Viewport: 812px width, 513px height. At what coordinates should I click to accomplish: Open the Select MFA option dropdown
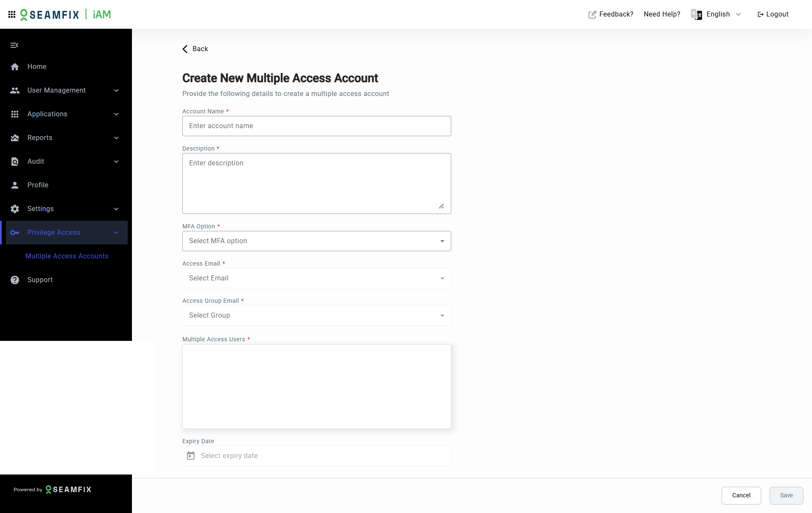pos(316,241)
